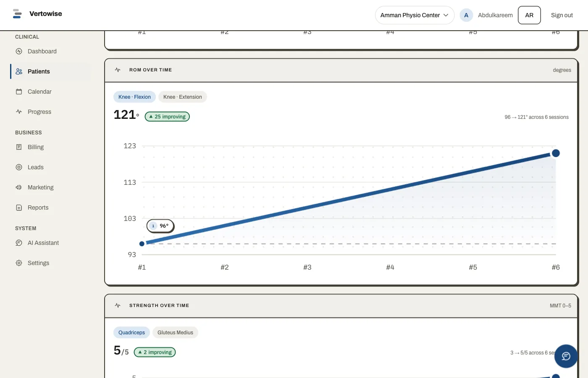
Task: Click the 121° flexion value
Action: tap(126, 115)
